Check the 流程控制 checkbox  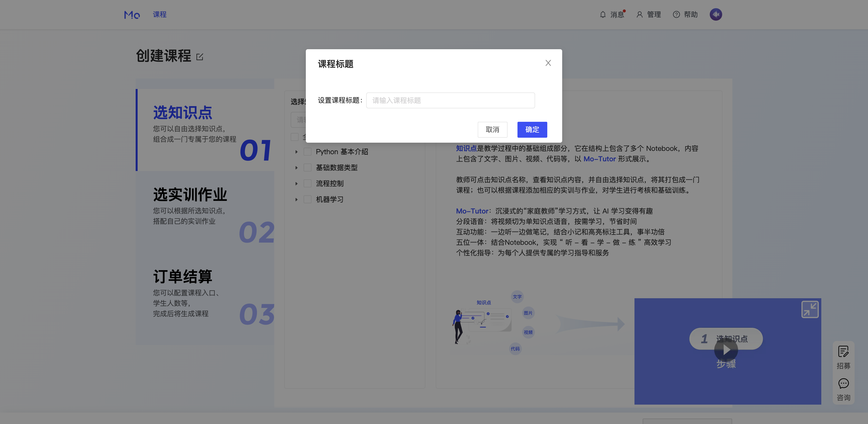pos(307,183)
